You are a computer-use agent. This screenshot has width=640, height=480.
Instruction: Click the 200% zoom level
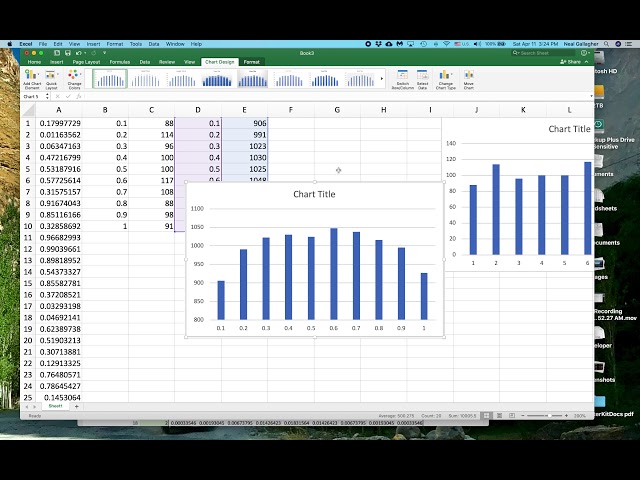point(579,416)
